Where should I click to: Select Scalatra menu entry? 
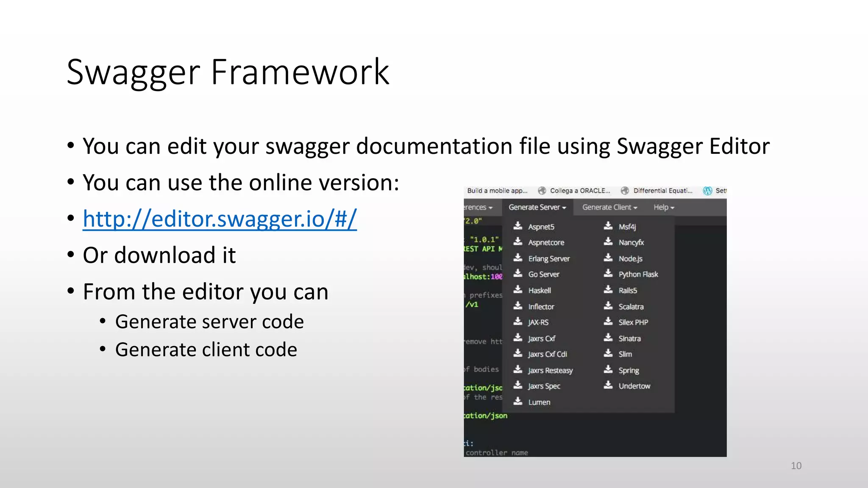(x=631, y=307)
